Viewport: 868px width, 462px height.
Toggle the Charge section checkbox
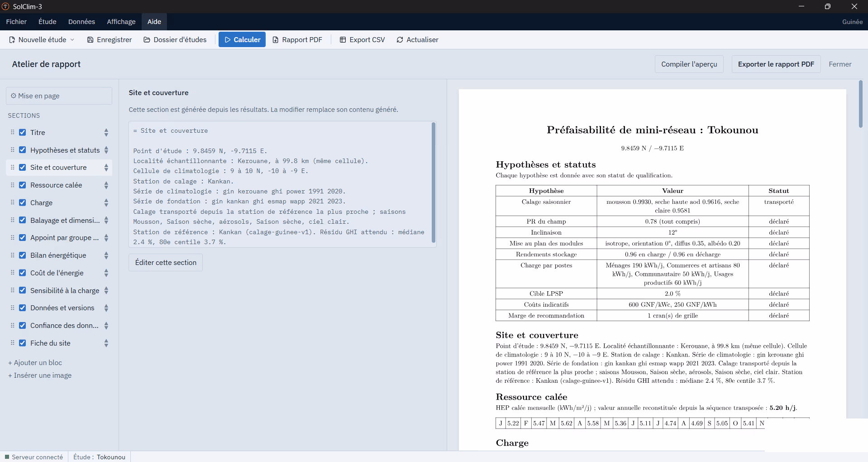[x=22, y=202]
